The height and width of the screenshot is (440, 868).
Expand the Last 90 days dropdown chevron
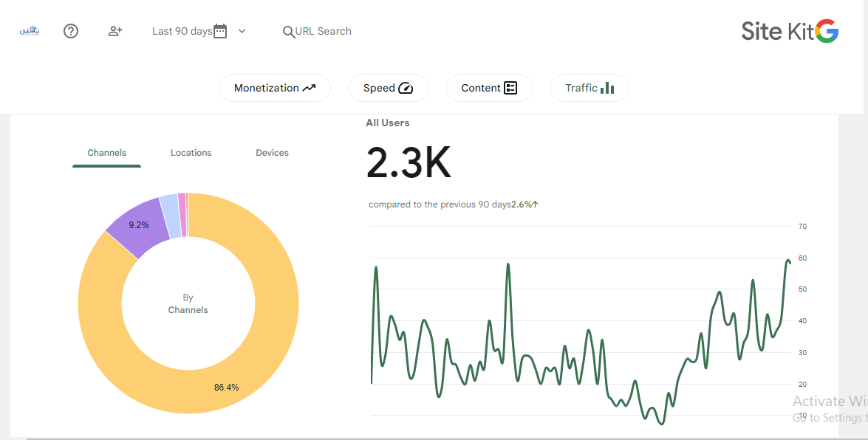pyautogui.click(x=242, y=31)
